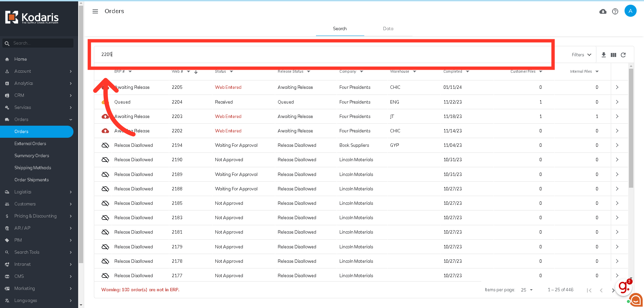
Task: Click the disallowed cloud icon for order 2188
Action: point(105,189)
